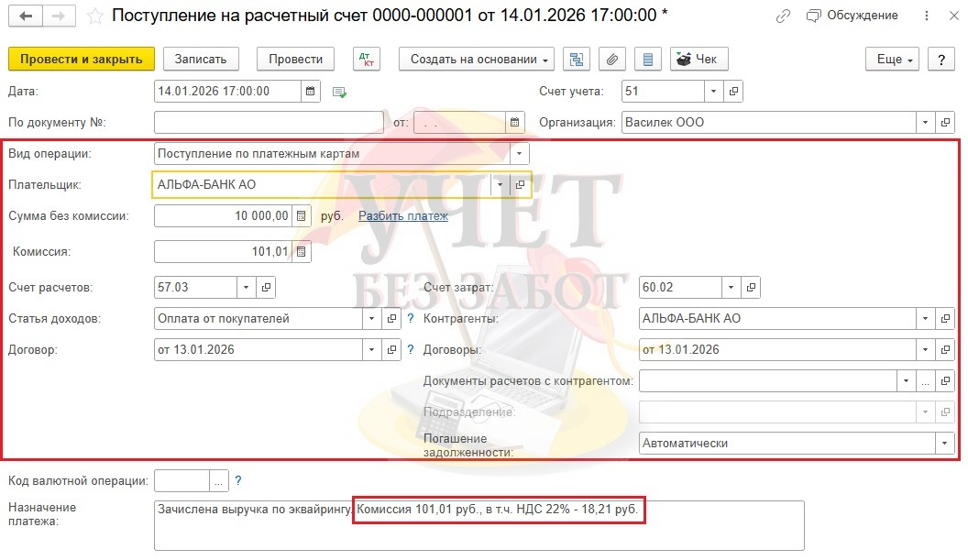
Task: Click the Разбить платеж link
Action: point(402,216)
